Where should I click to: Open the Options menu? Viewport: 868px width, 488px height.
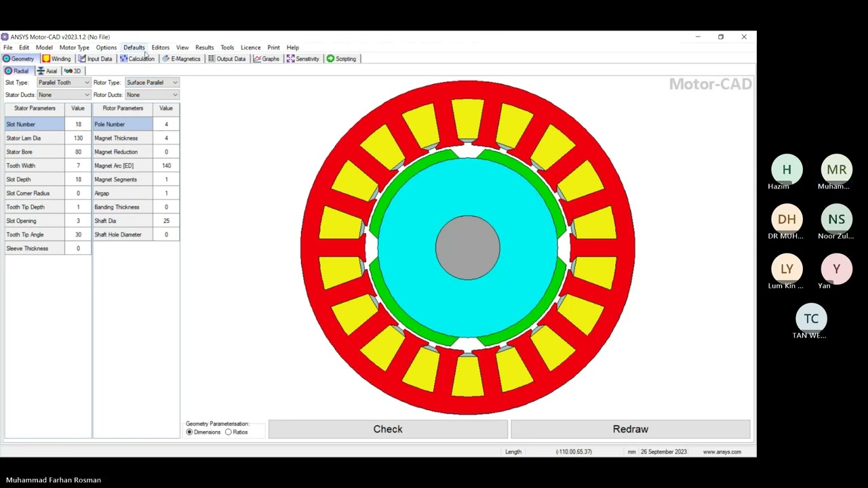coord(106,47)
